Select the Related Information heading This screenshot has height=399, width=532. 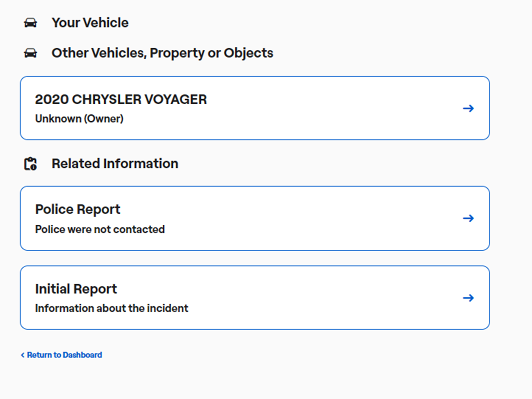115,163
